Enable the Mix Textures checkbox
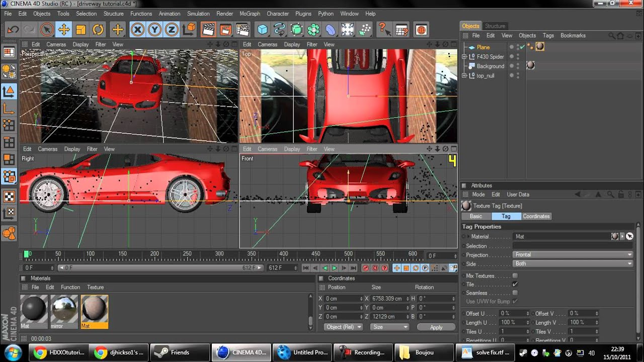Viewport: 644px width, 362px height. click(515, 276)
